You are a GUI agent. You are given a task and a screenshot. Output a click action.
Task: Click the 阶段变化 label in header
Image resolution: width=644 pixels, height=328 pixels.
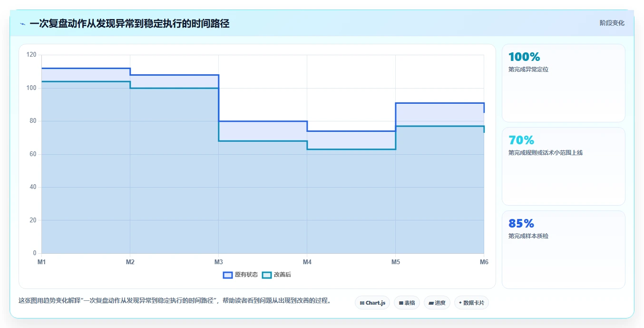(x=612, y=23)
